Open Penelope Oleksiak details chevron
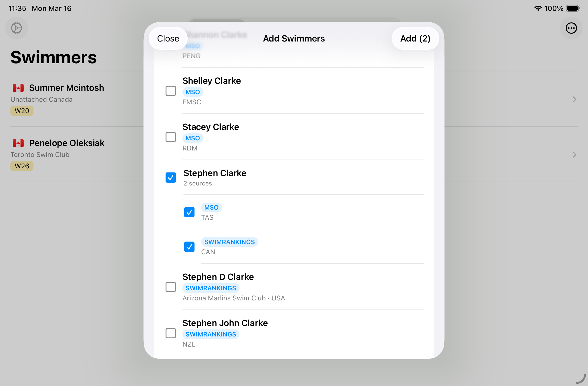Viewport: 588px width, 386px height. point(574,155)
